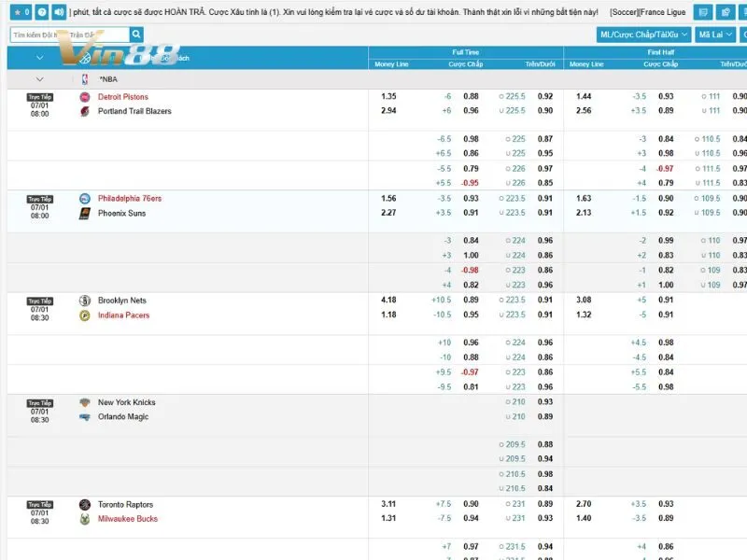This screenshot has width=747, height=560.
Task: Bet Philadelphia 76ers full-time money line 1.56
Action: click(388, 198)
